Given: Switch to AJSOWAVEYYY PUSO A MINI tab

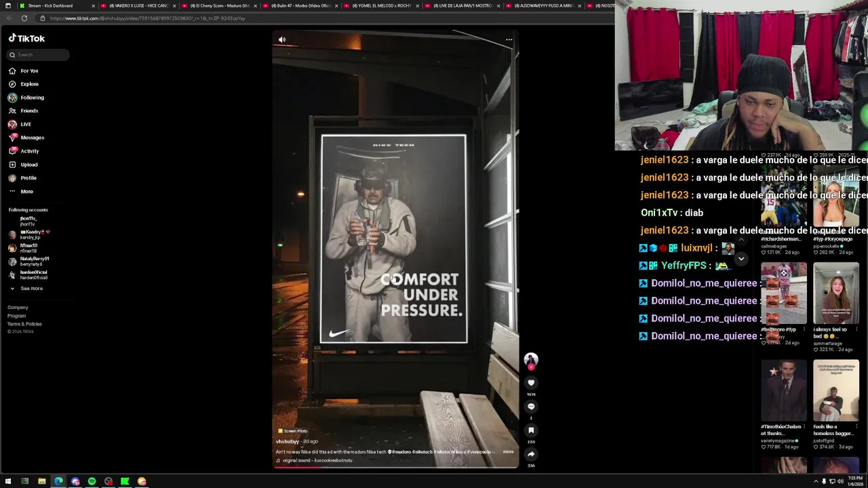Looking at the screenshot, I should coord(542,5).
